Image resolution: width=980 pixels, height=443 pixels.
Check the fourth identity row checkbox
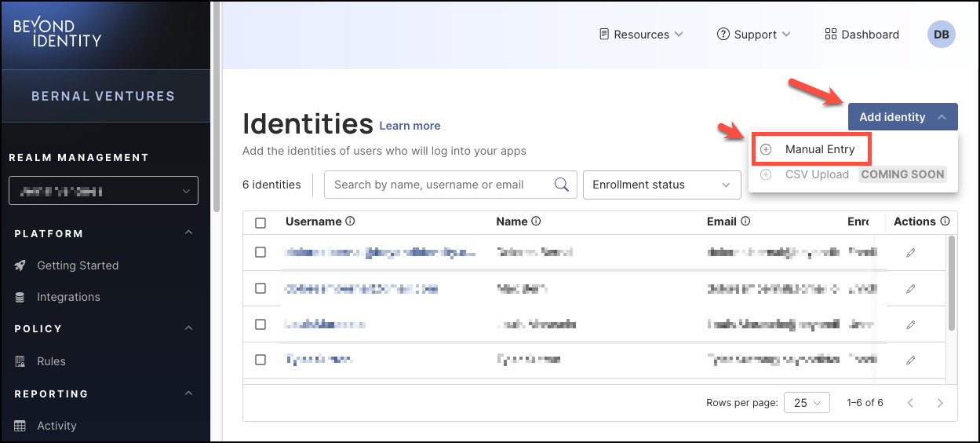pyautogui.click(x=260, y=359)
